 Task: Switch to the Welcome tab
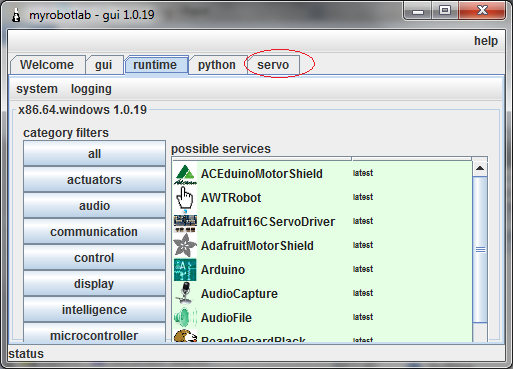[x=47, y=65]
